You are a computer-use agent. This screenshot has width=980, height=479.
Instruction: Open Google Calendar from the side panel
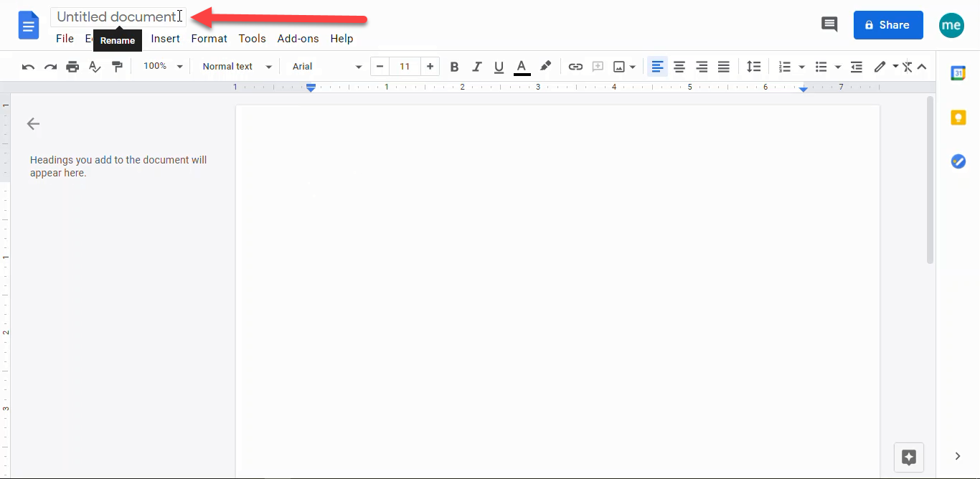(958, 72)
